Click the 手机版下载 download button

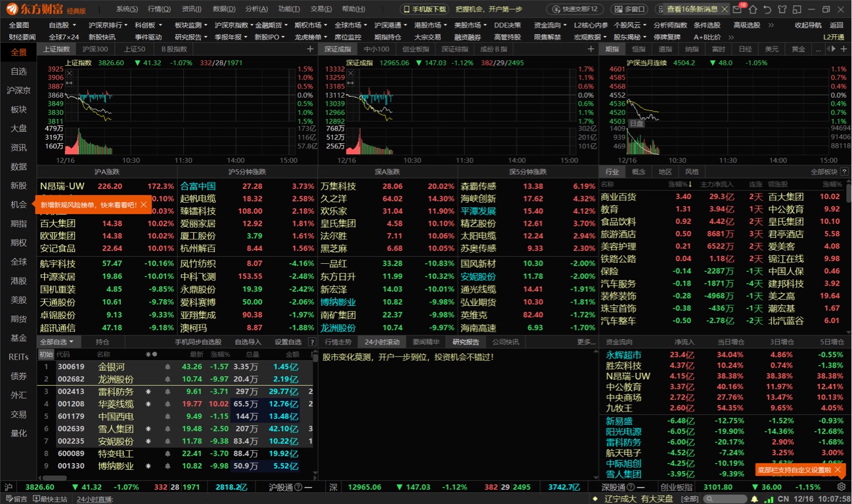pyautogui.click(x=424, y=9)
